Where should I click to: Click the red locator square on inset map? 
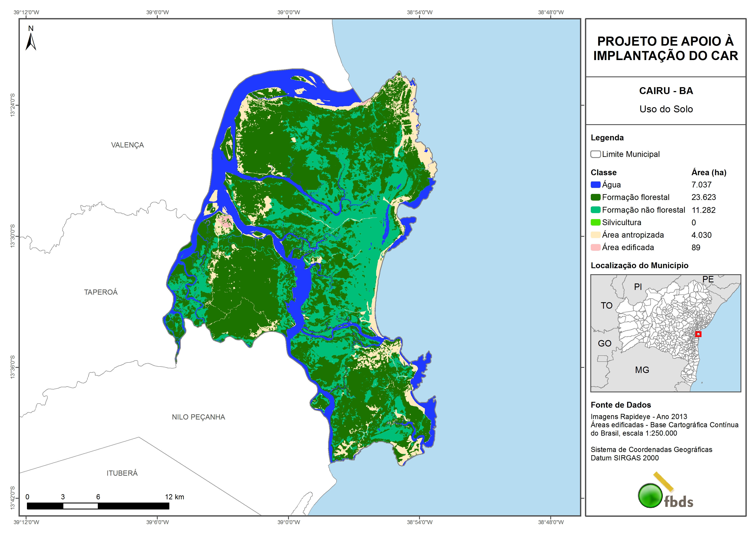tap(698, 334)
